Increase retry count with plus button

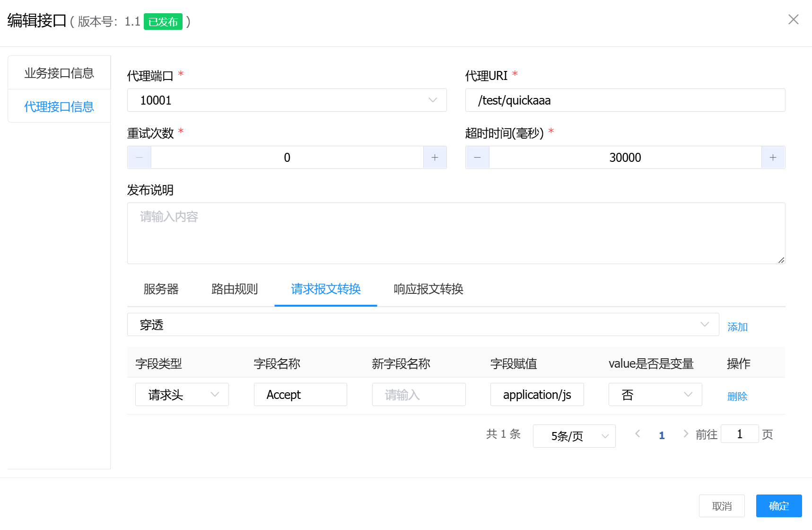[x=435, y=158]
